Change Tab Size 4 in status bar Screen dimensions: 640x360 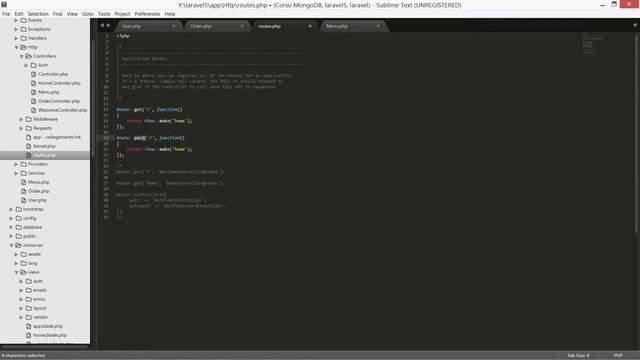tap(578, 356)
